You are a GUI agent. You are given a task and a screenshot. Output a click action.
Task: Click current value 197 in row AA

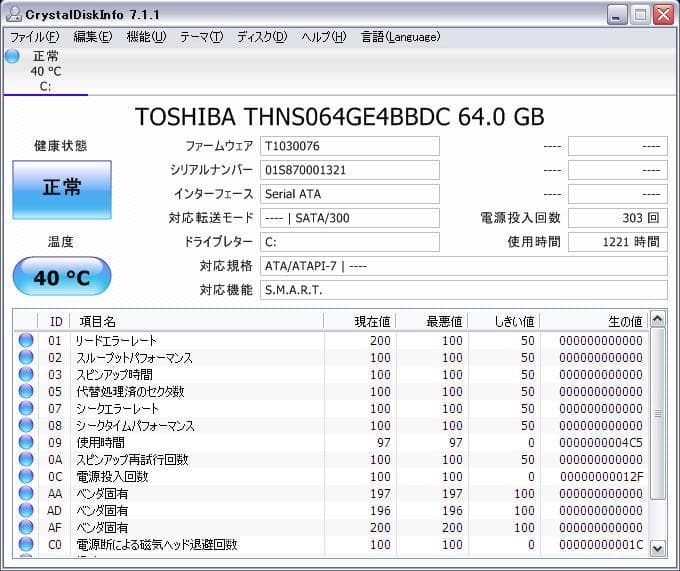tap(380, 493)
